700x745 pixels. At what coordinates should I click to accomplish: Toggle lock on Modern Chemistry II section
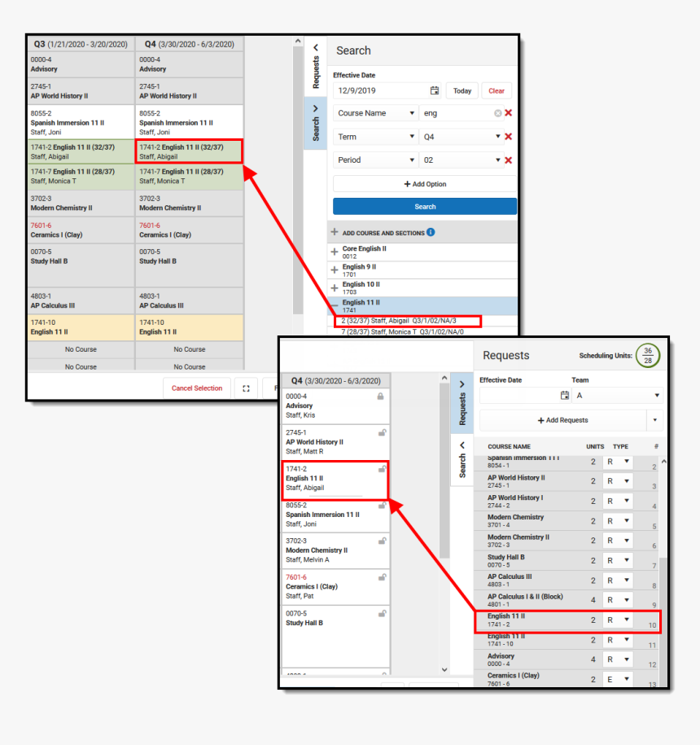[x=382, y=541]
